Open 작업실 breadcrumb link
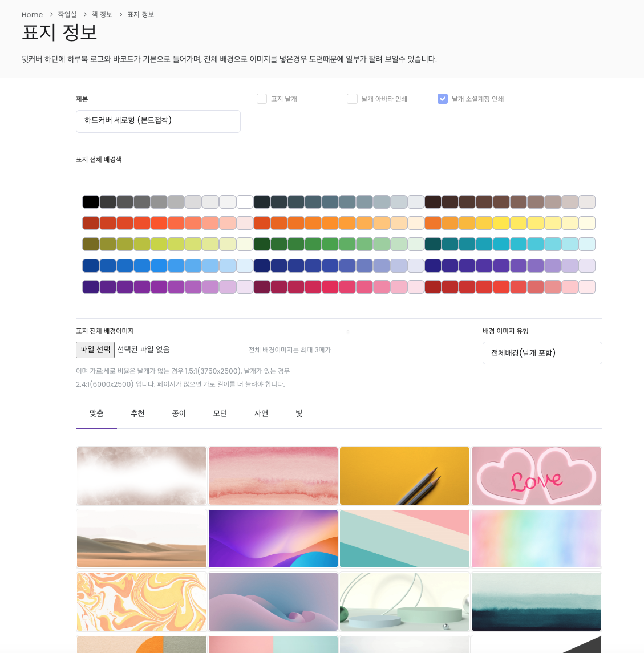 point(67,15)
